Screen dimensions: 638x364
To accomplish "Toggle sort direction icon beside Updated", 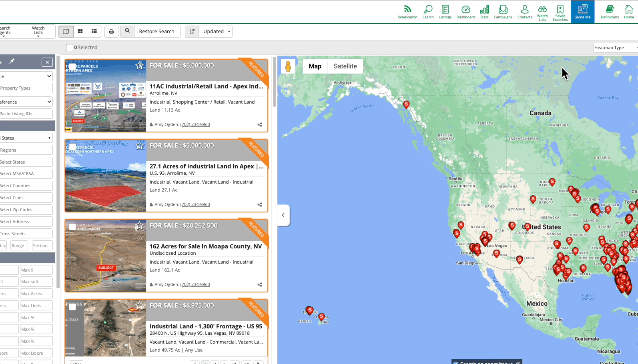I will [x=192, y=32].
